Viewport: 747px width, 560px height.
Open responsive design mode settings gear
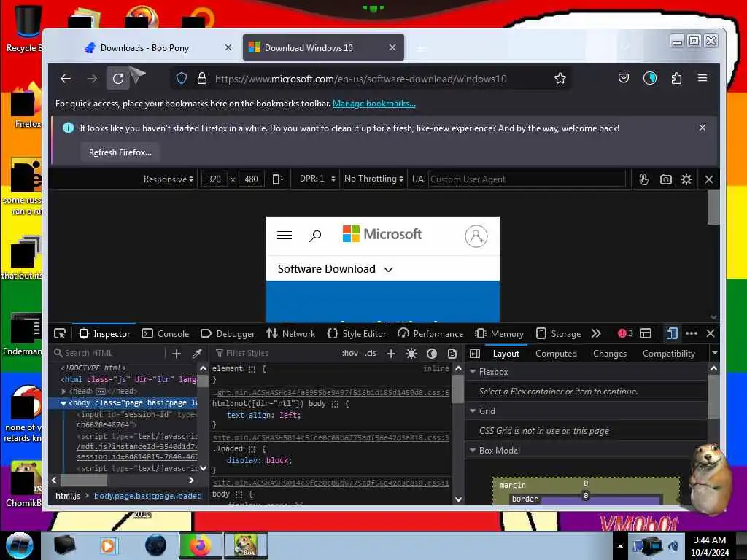click(x=686, y=179)
